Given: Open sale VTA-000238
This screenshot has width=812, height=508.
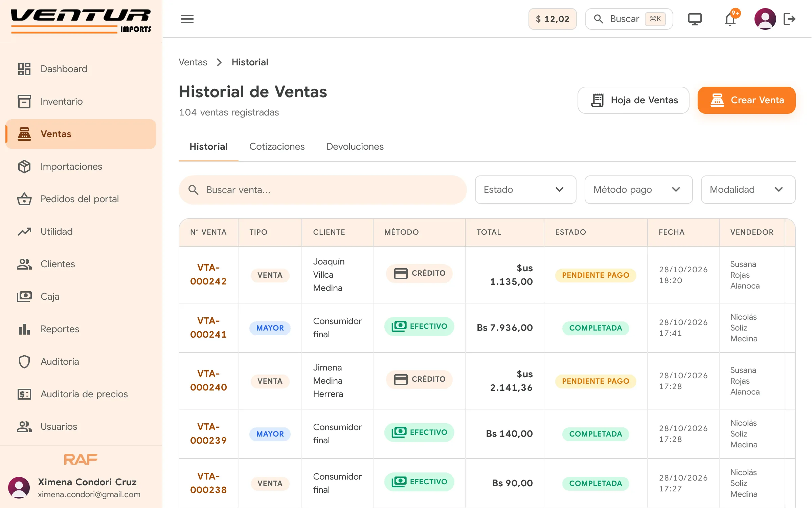Looking at the screenshot, I should coord(208,483).
